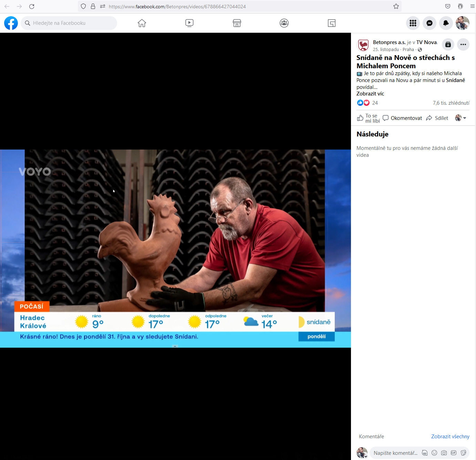Bookmark this page with star
Viewport: 476px width, 460px height.
point(396,6)
